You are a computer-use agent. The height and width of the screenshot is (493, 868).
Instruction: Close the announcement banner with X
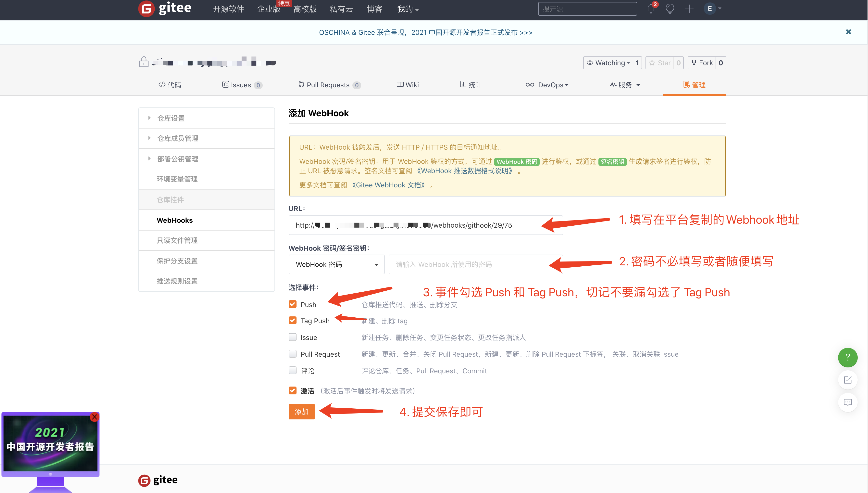848,32
